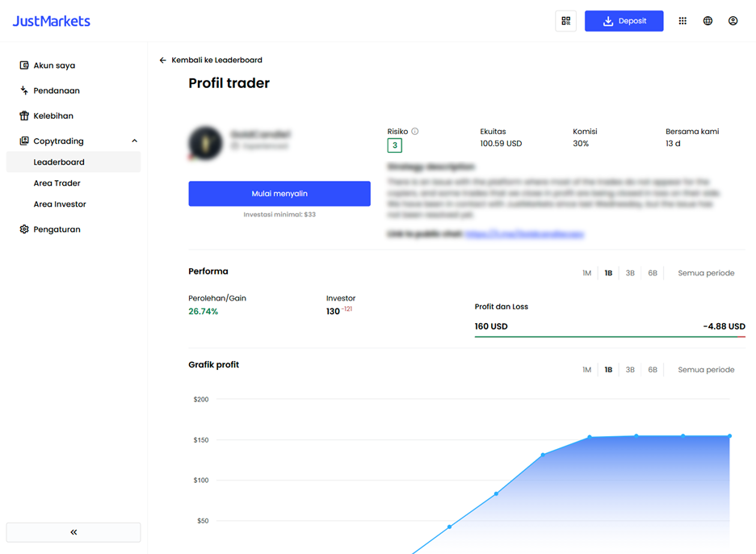Screen dimensions: 756x554
Task: Open the user profile account icon
Action: pyautogui.click(x=733, y=21)
